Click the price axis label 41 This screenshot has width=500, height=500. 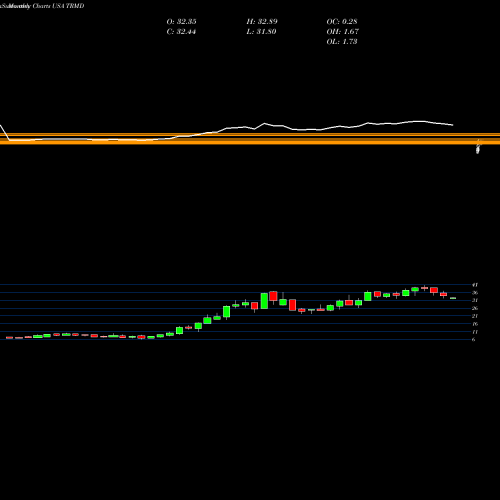coord(475,285)
